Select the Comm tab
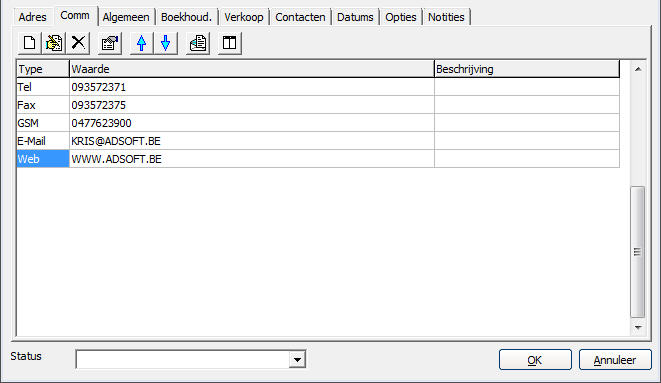This screenshot has width=661, height=383. point(75,16)
